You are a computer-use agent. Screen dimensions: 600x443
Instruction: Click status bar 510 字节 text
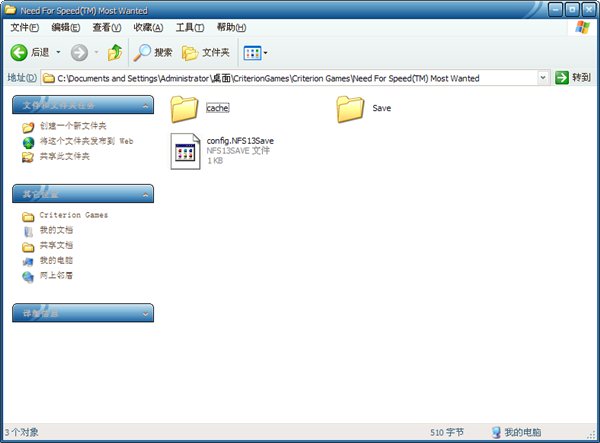(x=447, y=432)
